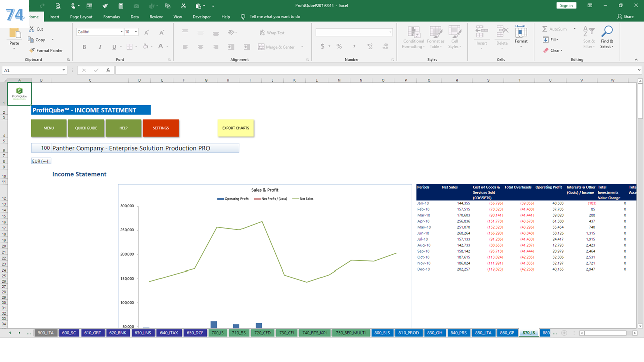Viewport: 644px width, 362px height.
Task: Select Align Left icon in Alignment group
Action: (185, 47)
